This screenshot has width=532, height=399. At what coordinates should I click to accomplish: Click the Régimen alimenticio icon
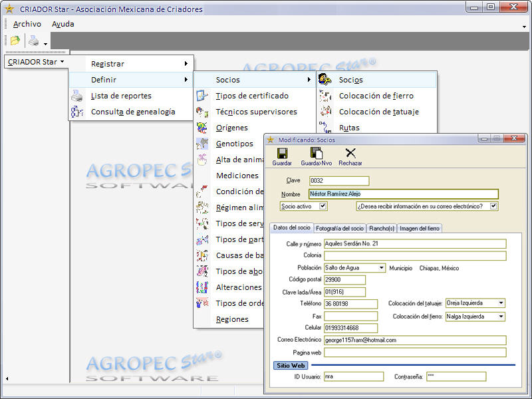point(202,207)
